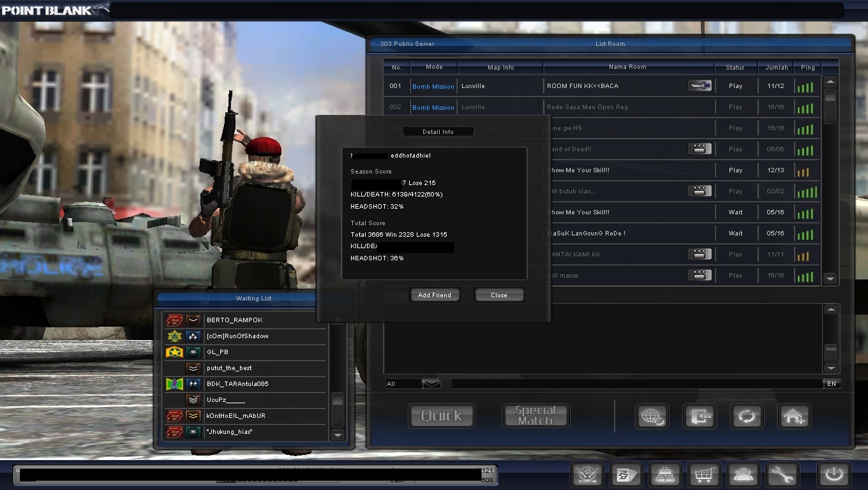The width and height of the screenshot is (868, 490).
Task: Click the lock icon on 'and of Dead!!' row
Action: (x=700, y=149)
